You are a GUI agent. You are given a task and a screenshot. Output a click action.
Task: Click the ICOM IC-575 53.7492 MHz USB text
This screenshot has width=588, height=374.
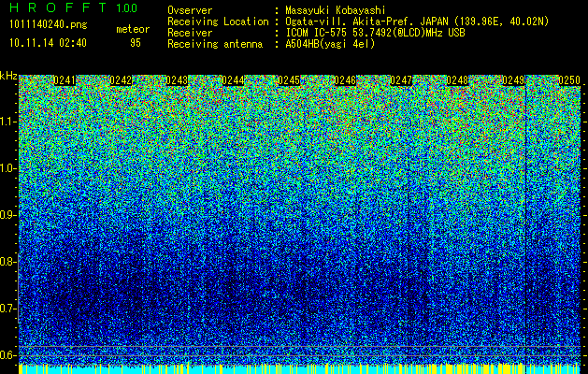click(375, 33)
